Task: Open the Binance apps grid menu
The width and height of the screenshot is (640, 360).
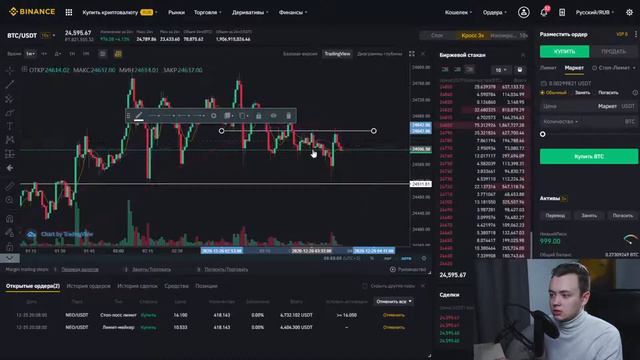Action: coord(69,12)
